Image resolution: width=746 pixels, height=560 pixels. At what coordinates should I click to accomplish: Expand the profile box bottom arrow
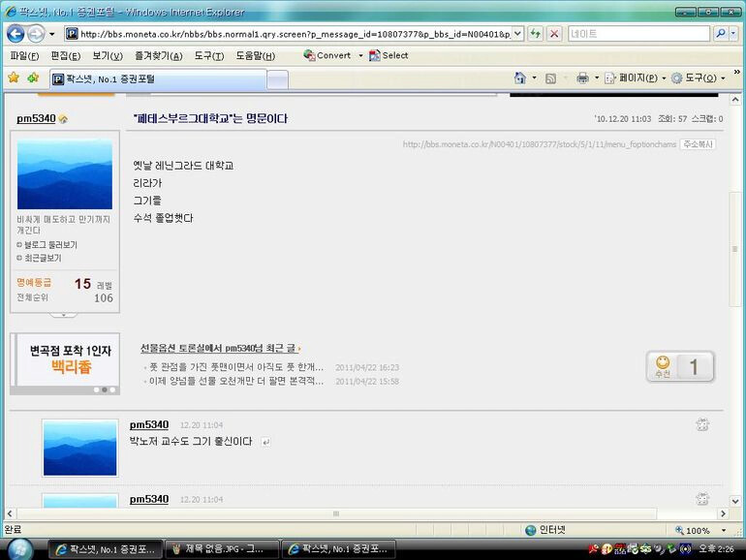[63, 315]
